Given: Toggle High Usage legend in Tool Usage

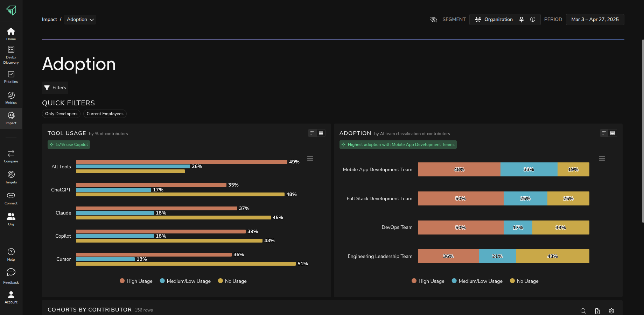Looking at the screenshot, I should pyautogui.click(x=136, y=281).
